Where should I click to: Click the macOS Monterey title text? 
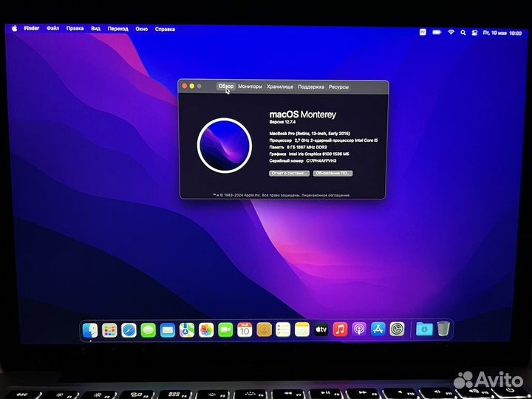pyautogui.click(x=303, y=115)
